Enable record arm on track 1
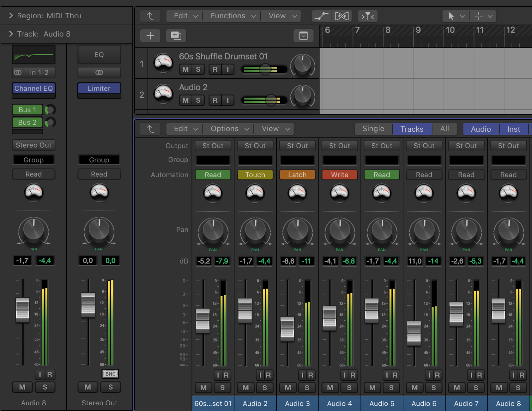 click(x=214, y=69)
